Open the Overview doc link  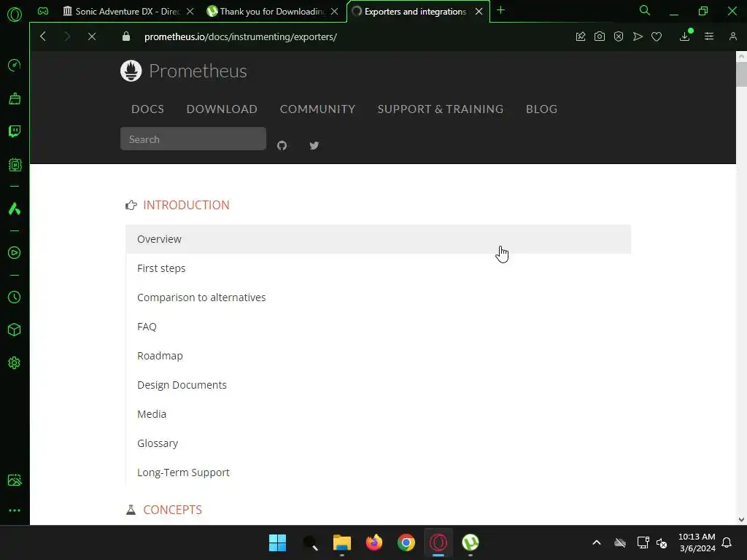(x=379, y=239)
